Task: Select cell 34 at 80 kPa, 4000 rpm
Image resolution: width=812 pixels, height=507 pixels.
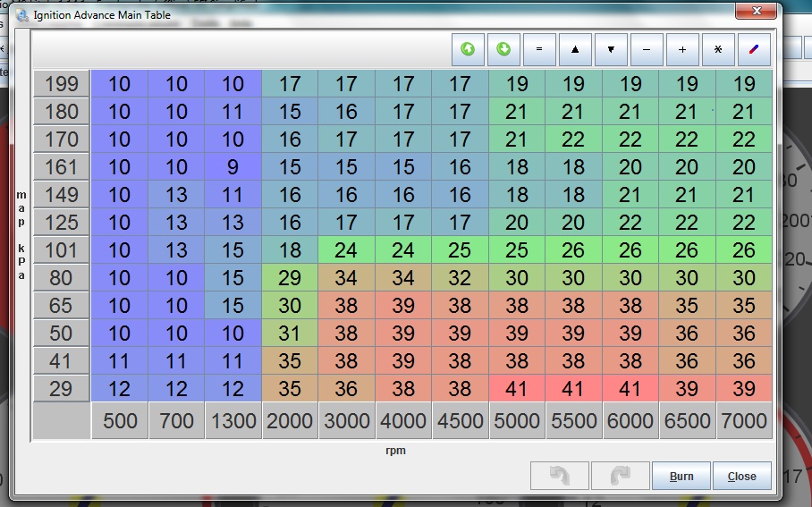Action: 403,277
